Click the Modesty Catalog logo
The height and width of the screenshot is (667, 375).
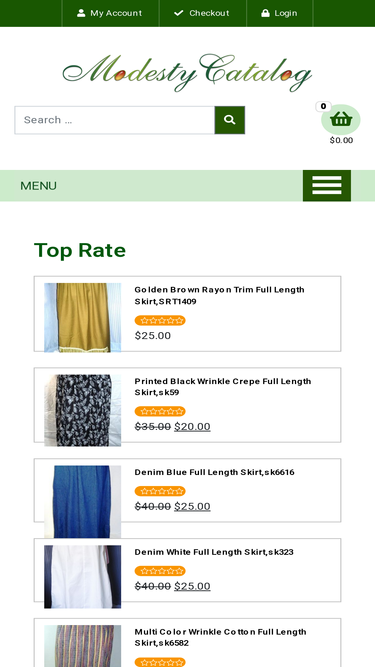click(187, 72)
